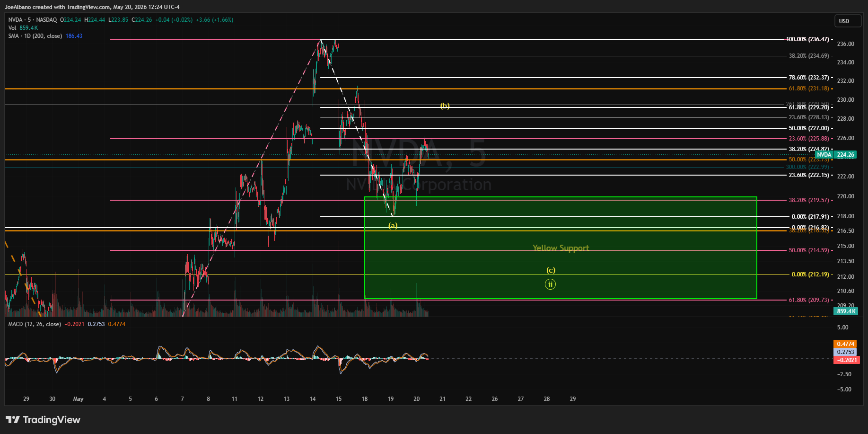
Task: Click the green 859.4K volume axis tag
Action: 846,311
